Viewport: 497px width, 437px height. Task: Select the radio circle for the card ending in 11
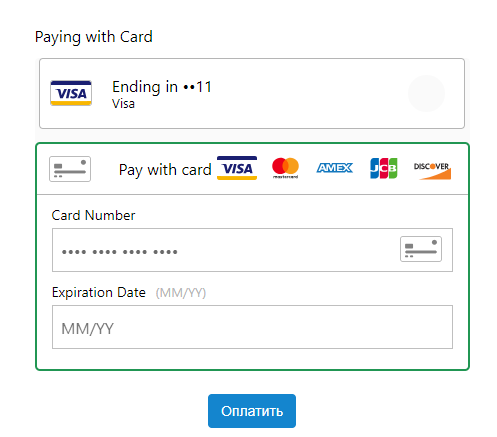(x=426, y=93)
